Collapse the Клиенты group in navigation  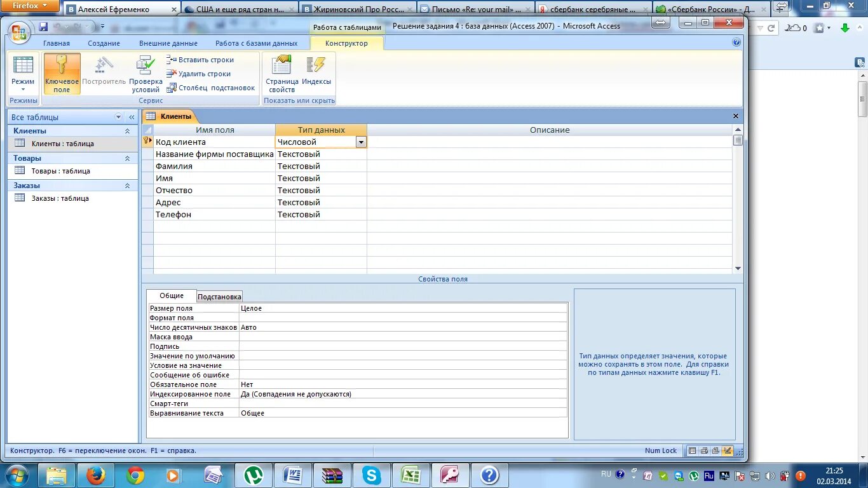pos(127,131)
